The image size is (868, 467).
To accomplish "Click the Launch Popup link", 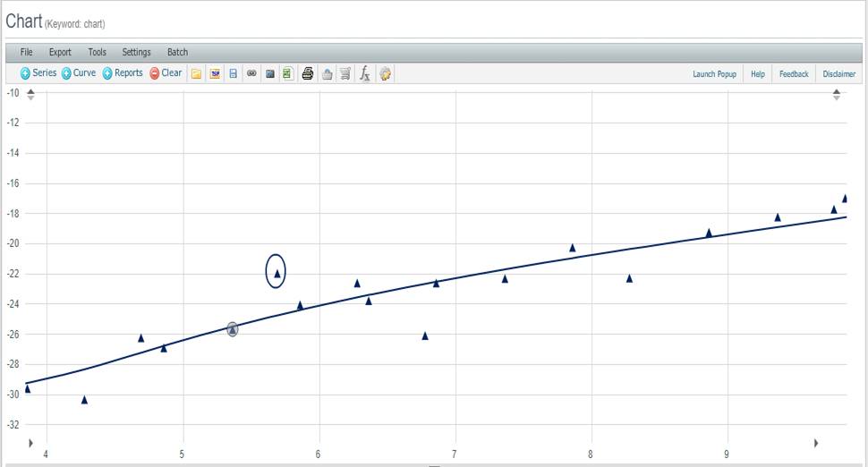I will click(714, 74).
